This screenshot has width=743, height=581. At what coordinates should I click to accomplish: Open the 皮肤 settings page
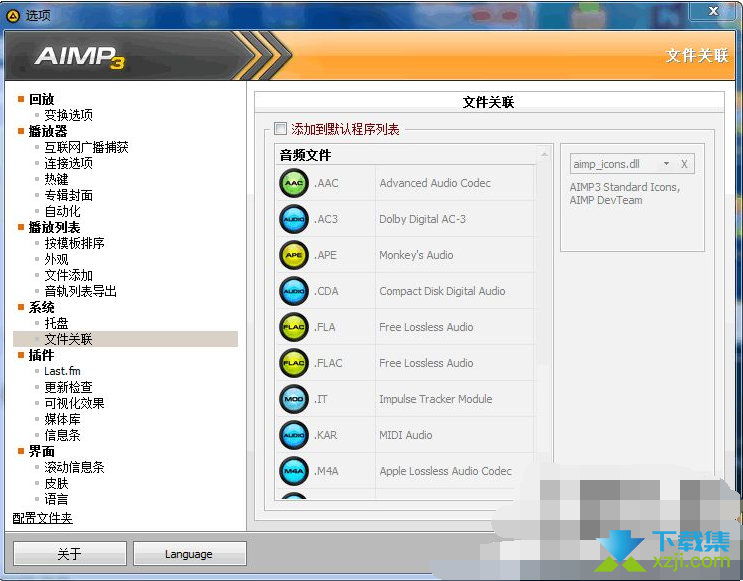point(56,483)
